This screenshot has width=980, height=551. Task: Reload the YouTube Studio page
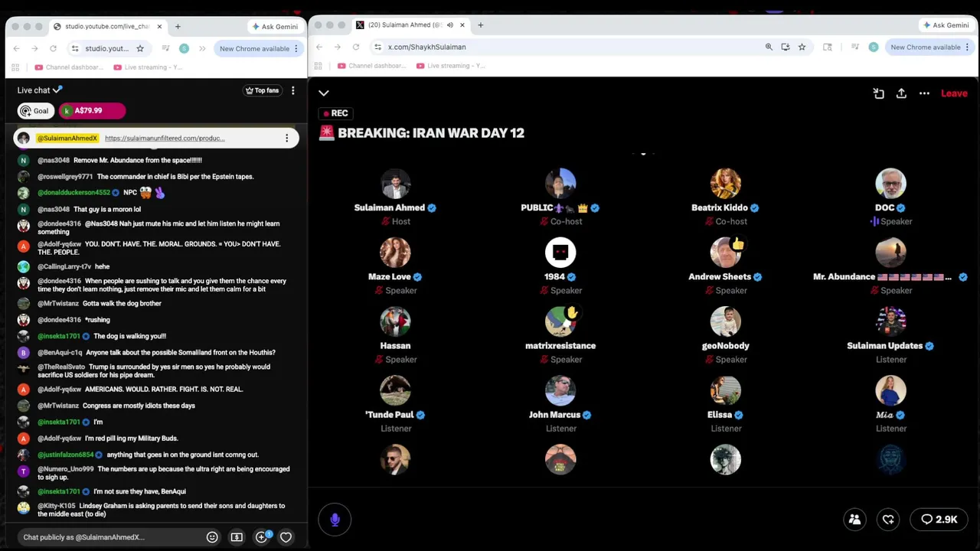[x=53, y=49]
